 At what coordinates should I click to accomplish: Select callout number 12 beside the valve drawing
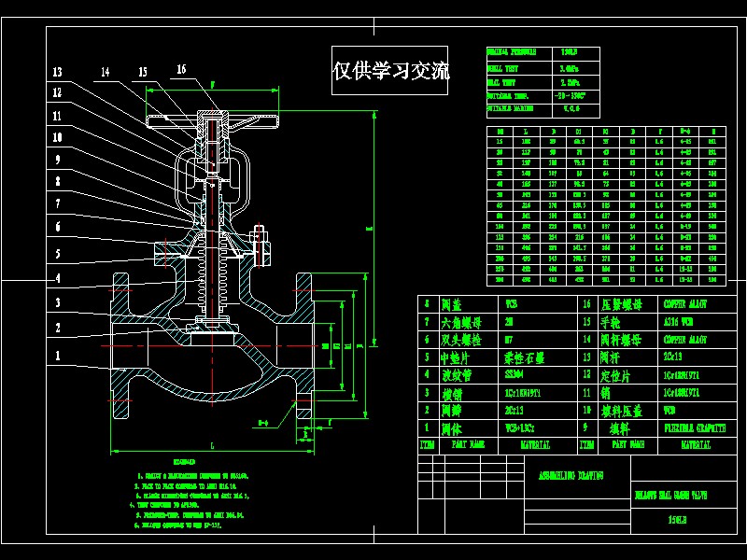pyautogui.click(x=57, y=92)
